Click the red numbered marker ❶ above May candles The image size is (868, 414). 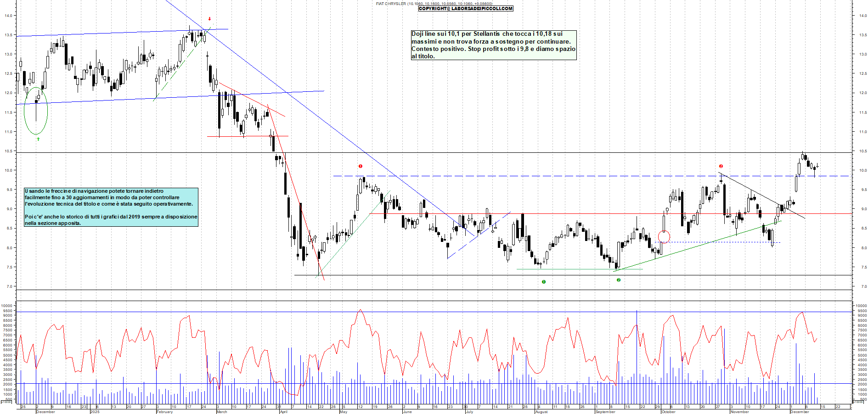click(x=361, y=166)
